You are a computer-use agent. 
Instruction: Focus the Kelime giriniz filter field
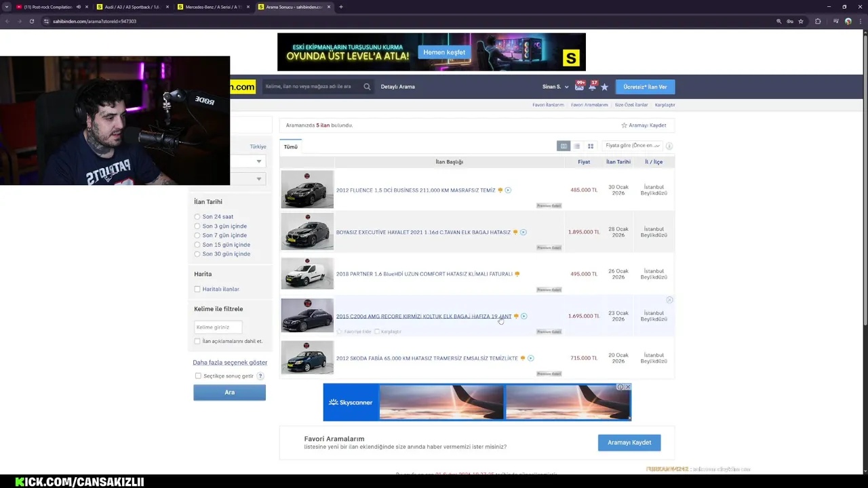click(218, 327)
